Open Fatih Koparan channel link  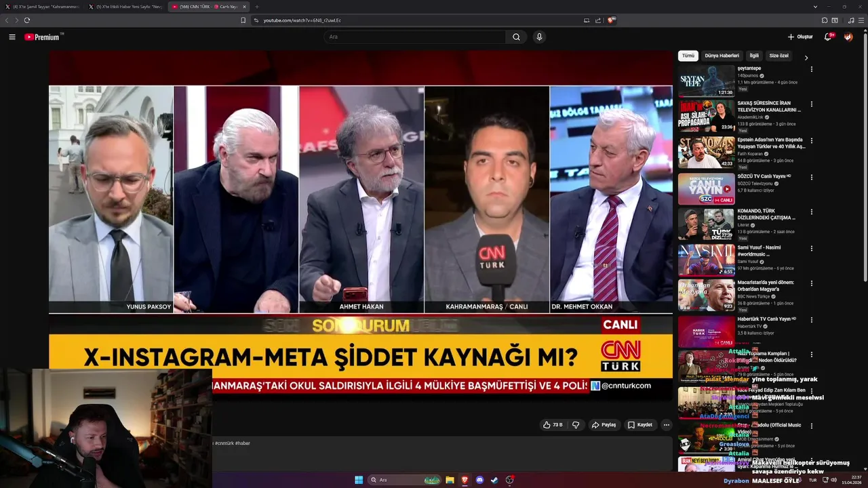pyautogui.click(x=750, y=153)
